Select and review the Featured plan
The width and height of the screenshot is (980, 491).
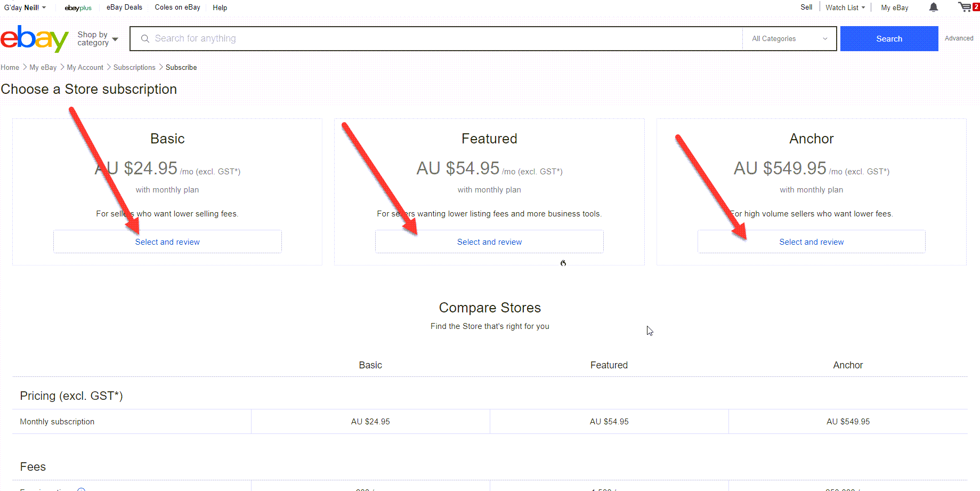click(x=489, y=242)
